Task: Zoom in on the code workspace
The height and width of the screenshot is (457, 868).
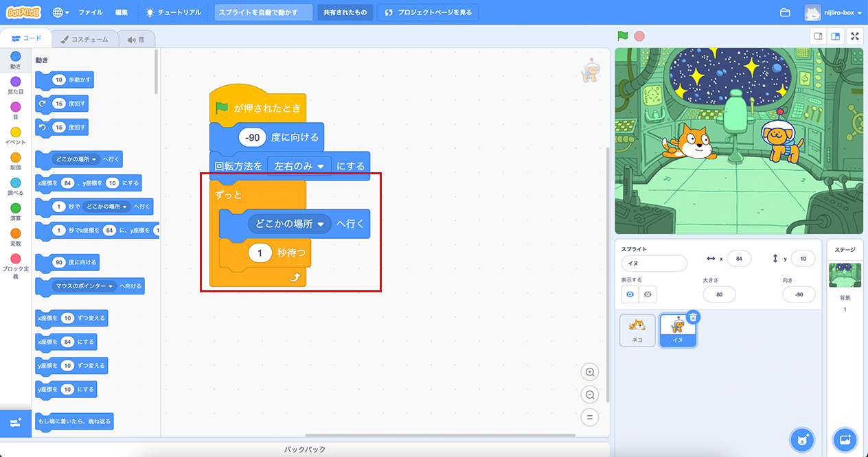Action: 589,372
